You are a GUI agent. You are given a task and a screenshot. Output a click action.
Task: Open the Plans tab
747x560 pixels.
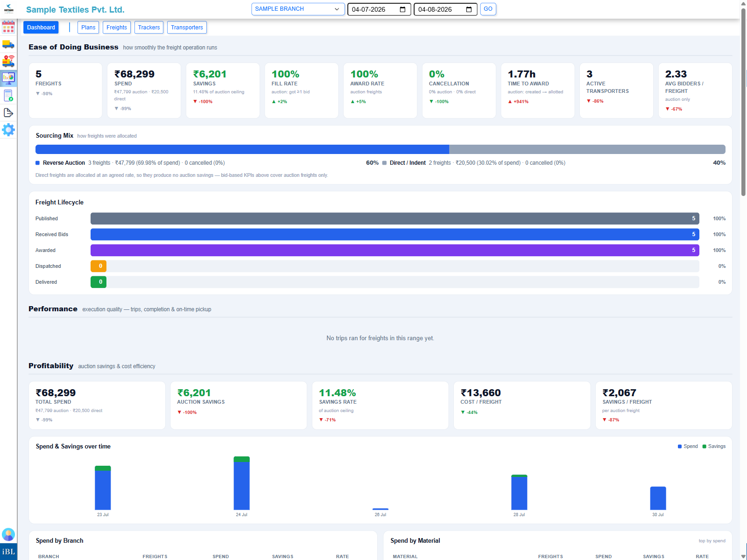point(88,28)
